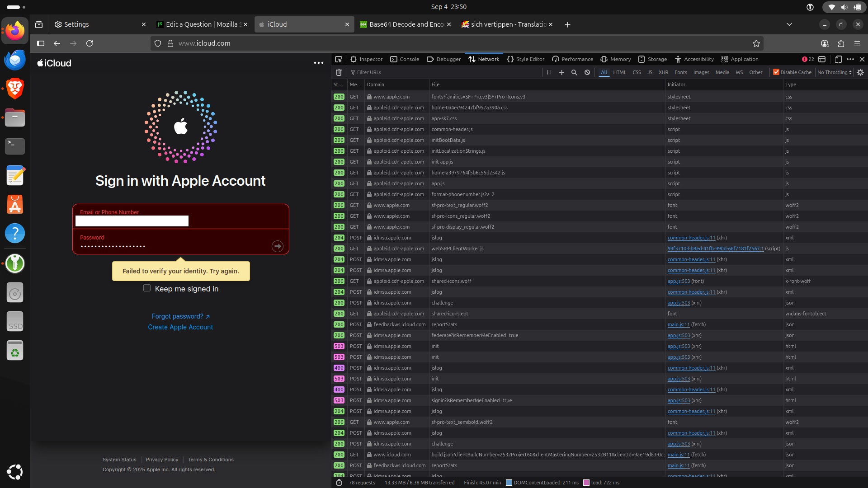Image resolution: width=868 pixels, height=488 pixels.
Task: Activate the element picker tool
Action: (x=339, y=59)
